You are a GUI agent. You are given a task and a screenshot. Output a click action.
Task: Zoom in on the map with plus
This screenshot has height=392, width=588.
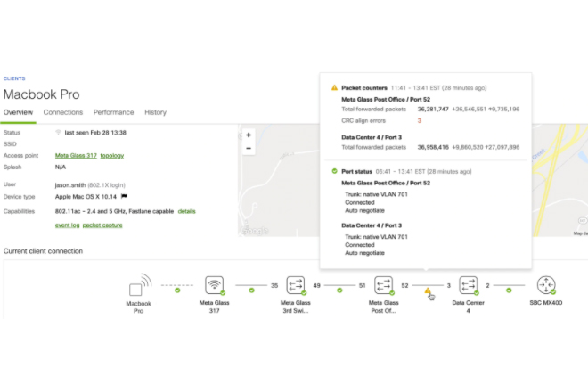tap(249, 136)
